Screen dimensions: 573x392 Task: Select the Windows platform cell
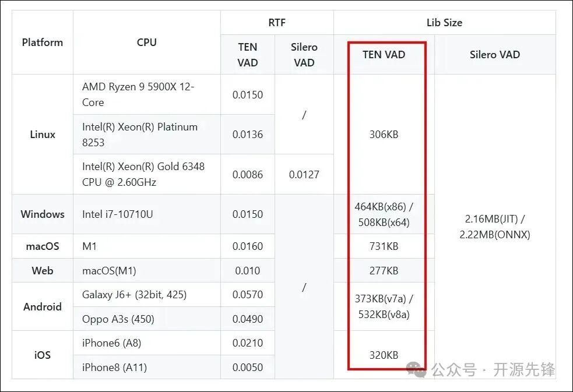[43, 214]
